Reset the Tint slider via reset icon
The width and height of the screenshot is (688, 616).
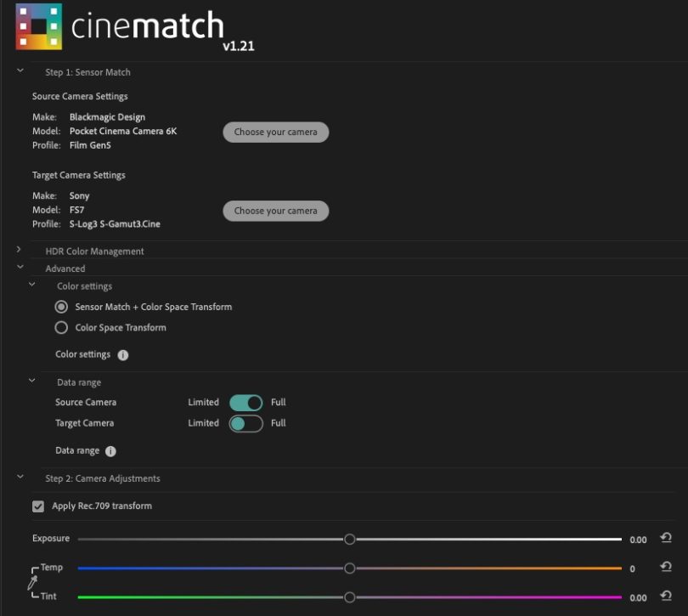(x=666, y=595)
